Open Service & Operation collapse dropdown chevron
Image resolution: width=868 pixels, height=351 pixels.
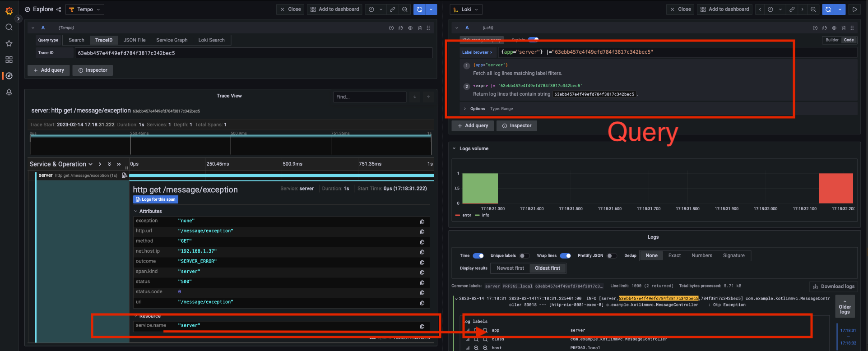point(90,164)
